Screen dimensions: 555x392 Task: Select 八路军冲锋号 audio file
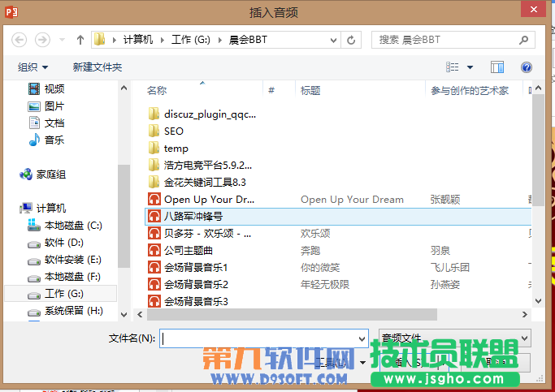(338, 217)
